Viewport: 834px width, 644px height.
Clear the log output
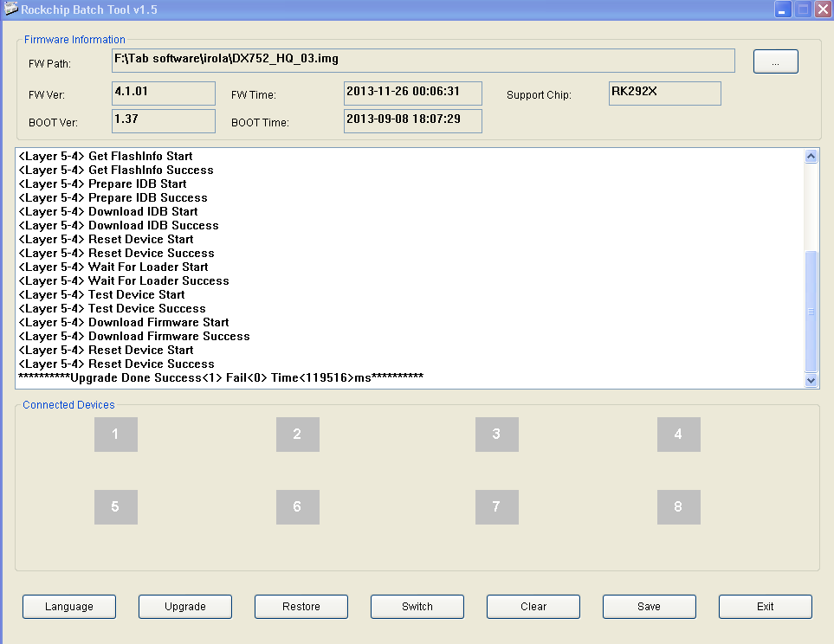coord(533,607)
